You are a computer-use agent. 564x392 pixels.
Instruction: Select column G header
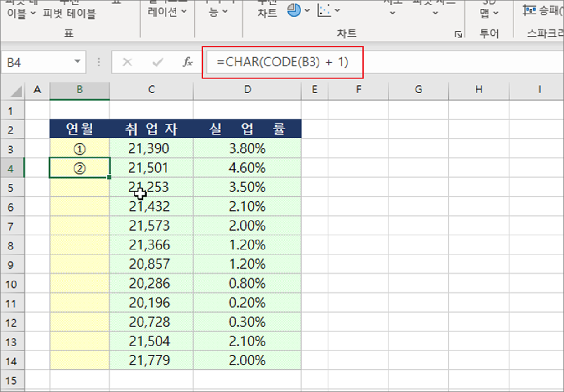[418, 90]
